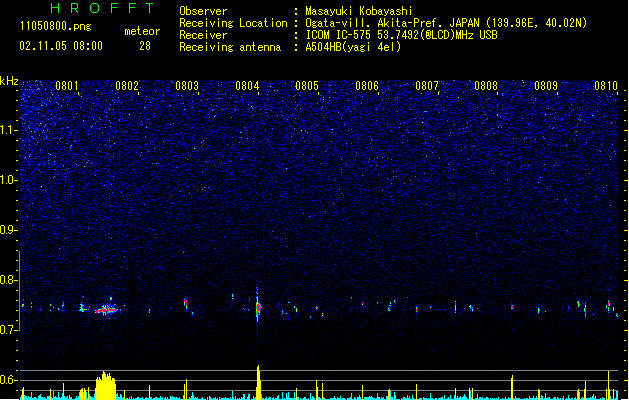Click the 0806 time marker
This screenshot has height=400, width=629.
click(x=367, y=86)
